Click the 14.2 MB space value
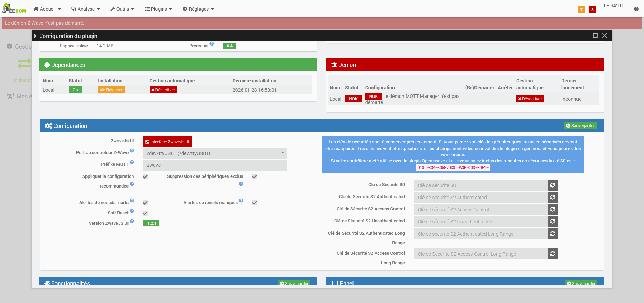This screenshot has height=303, width=644. (x=105, y=46)
